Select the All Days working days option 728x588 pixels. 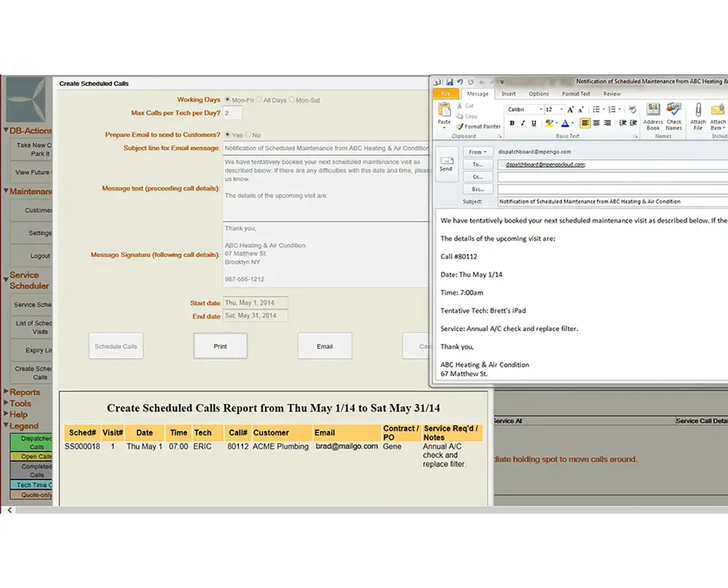click(259, 100)
